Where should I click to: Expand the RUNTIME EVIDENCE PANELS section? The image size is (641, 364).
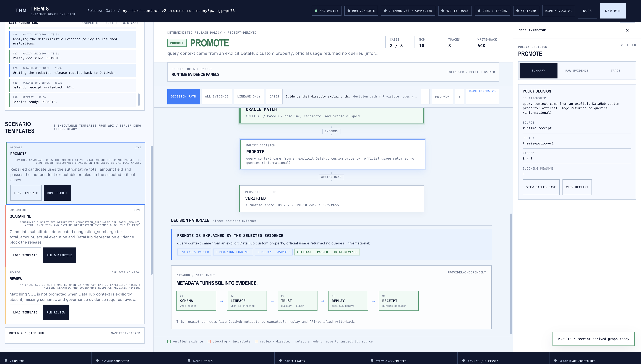[333, 72]
